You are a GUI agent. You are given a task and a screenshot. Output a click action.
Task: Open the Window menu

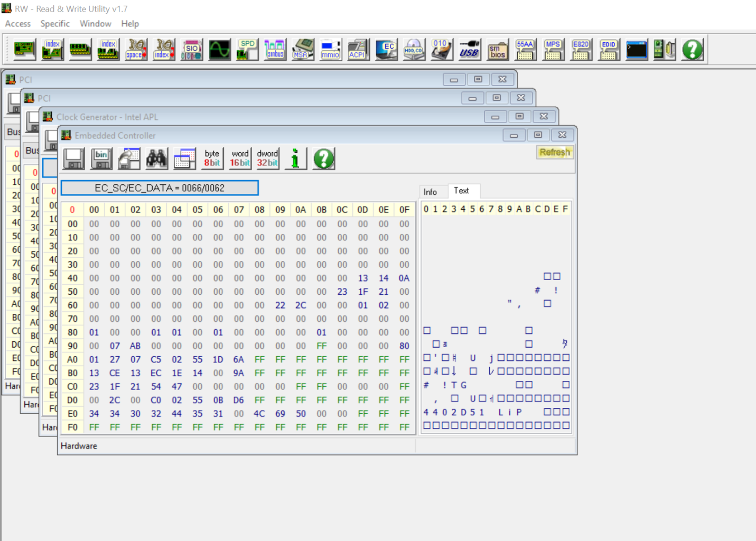point(95,24)
